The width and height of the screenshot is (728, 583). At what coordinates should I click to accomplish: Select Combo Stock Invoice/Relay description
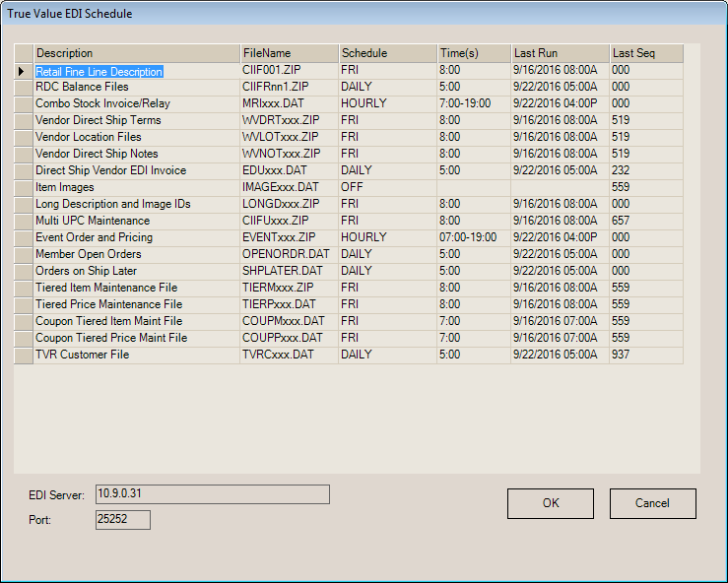point(137,104)
